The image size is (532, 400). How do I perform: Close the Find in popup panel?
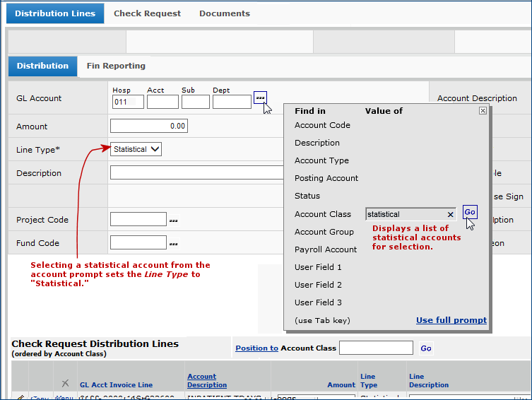pyautogui.click(x=483, y=111)
